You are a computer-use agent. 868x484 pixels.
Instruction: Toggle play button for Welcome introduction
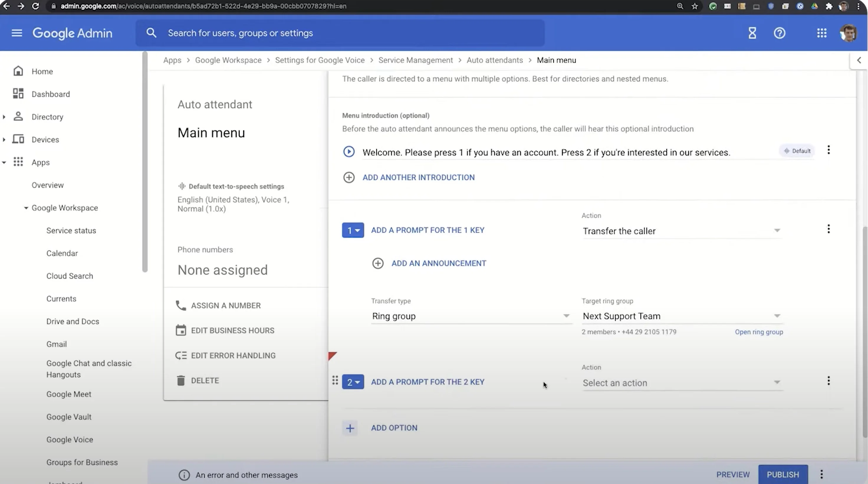(x=349, y=151)
